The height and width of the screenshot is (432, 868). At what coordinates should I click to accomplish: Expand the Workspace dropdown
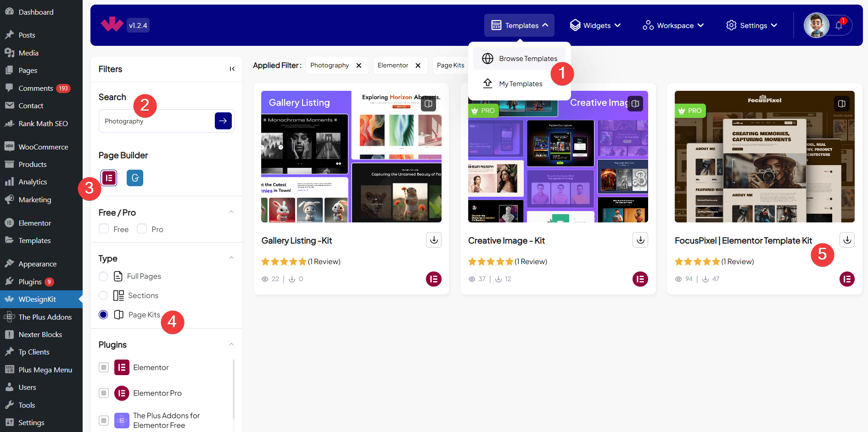tap(673, 26)
